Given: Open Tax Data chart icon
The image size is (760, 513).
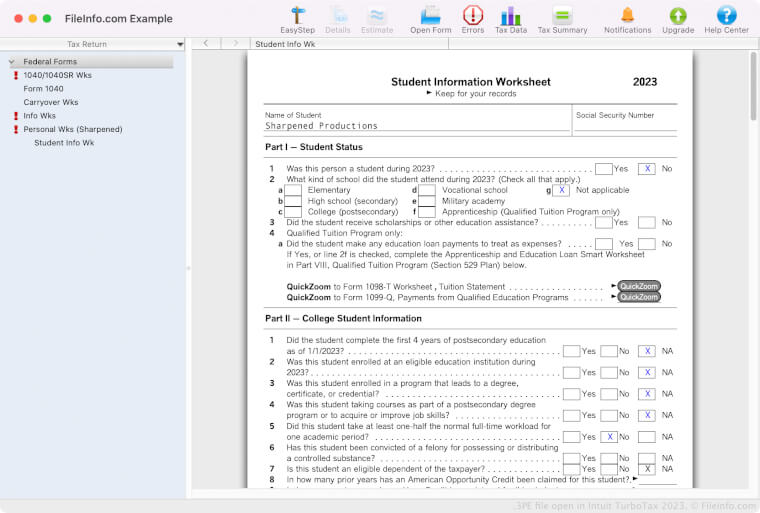Looking at the screenshot, I should click(510, 16).
